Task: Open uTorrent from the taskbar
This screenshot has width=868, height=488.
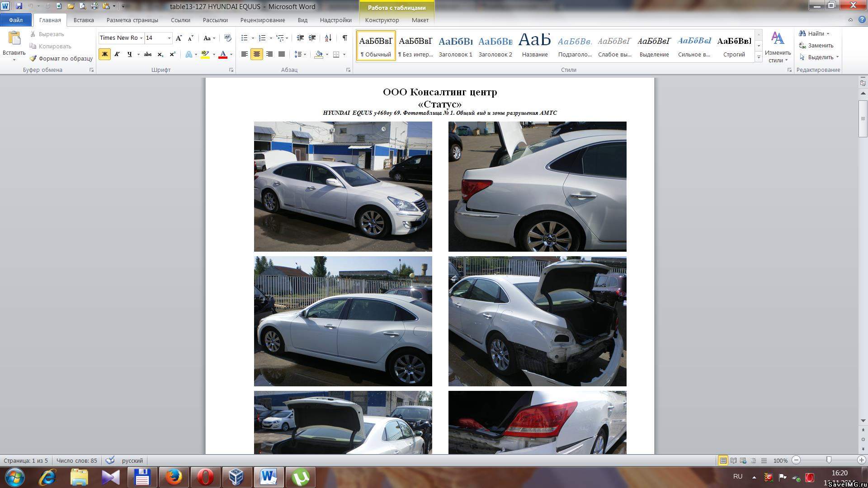Action: click(x=300, y=477)
